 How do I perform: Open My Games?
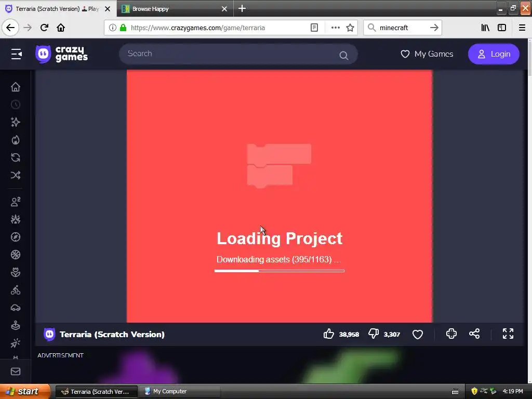pyautogui.click(x=427, y=54)
